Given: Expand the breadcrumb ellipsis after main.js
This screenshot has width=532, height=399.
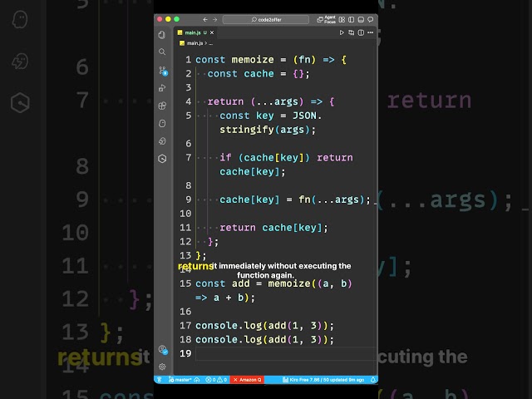Looking at the screenshot, I should click(x=210, y=43).
